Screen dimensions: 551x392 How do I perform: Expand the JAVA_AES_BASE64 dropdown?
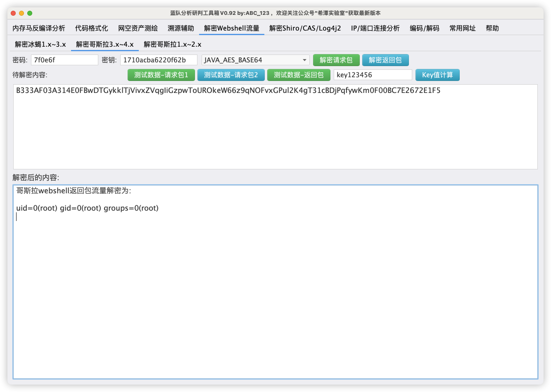255,60
